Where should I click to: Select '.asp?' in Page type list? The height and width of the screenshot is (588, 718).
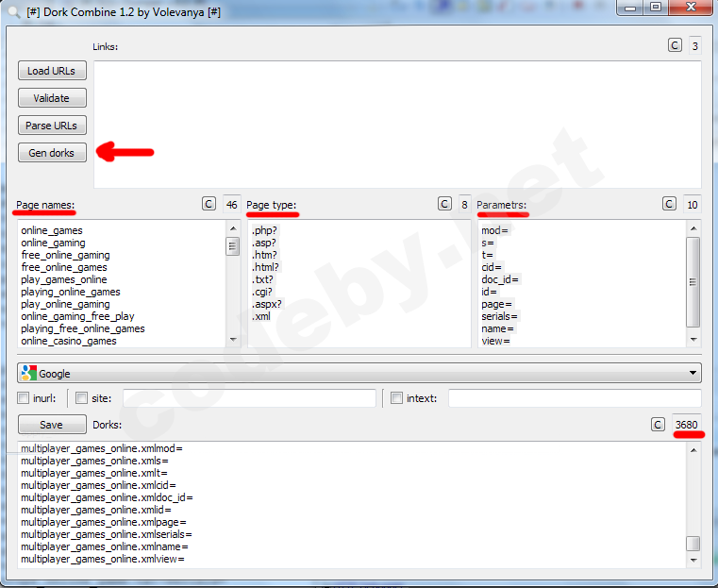point(264,243)
